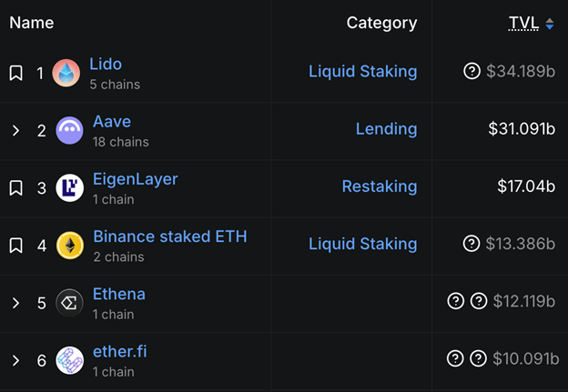Click the TVL sort arrows indicator

click(550, 24)
